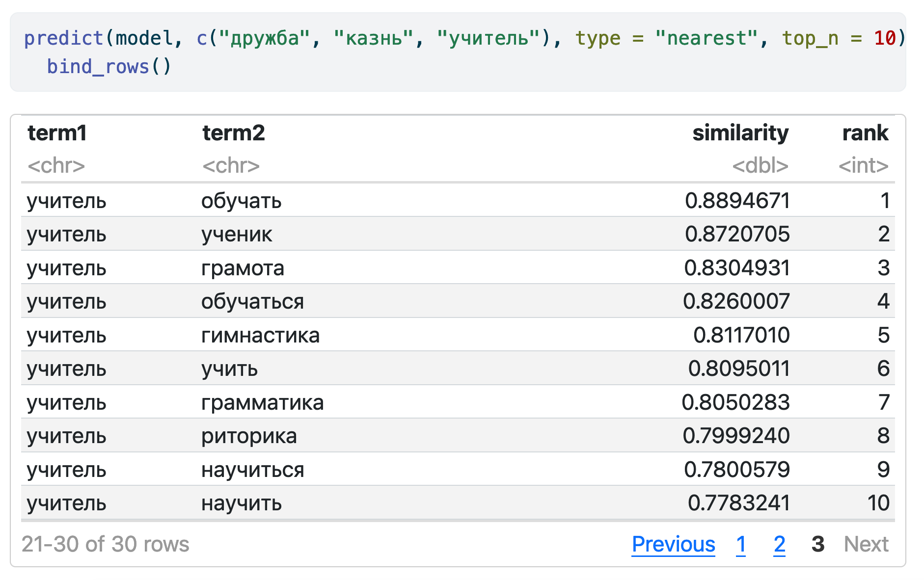Image resolution: width=924 pixels, height=580 pixels.
Task: Select the обучаться table cell
Action: pyautogui.click(x=252, y=301)
